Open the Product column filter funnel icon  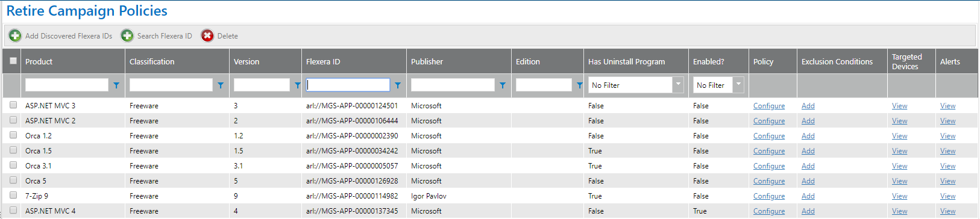pos(116,85)
